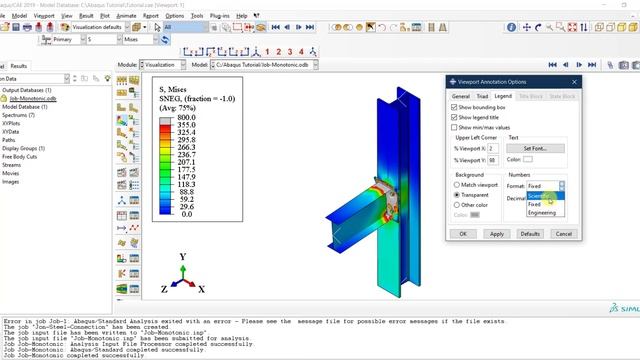Click the Apply button
Screen dimensions: 640x360
[497, 234]
